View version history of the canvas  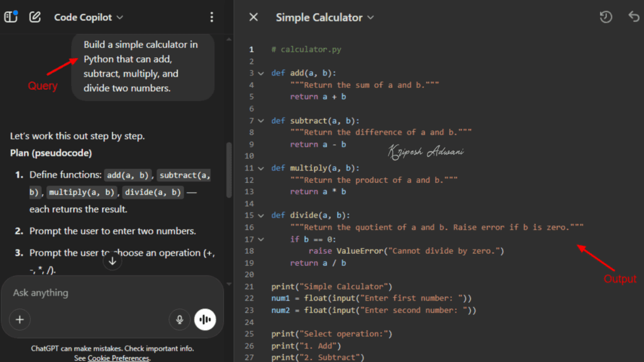coord(606,17)
